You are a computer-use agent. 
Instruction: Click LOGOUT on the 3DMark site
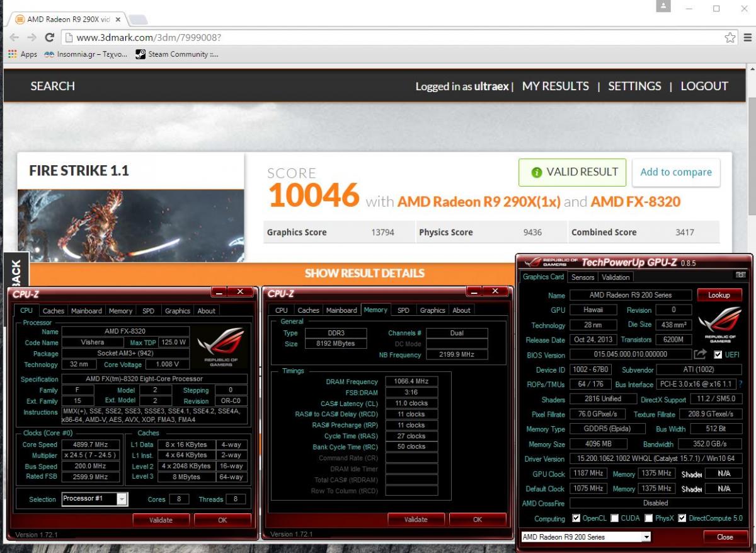pyautogui.click(x=704, y=86)
